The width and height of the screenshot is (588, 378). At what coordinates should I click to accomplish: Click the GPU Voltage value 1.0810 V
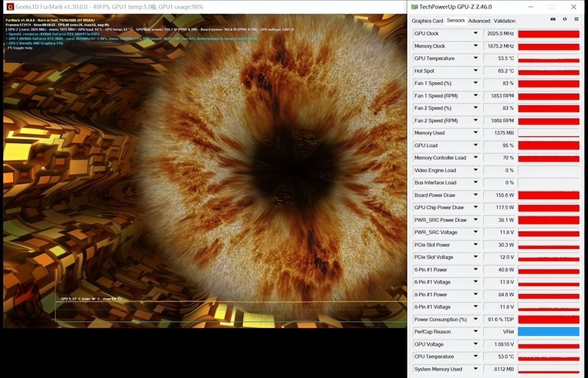coord(499,344)
